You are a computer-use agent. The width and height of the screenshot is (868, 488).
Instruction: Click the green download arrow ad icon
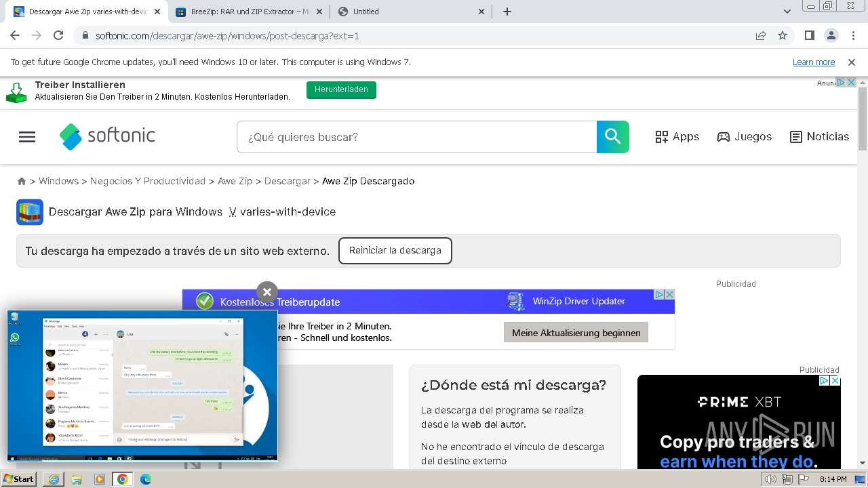[16, 91]
